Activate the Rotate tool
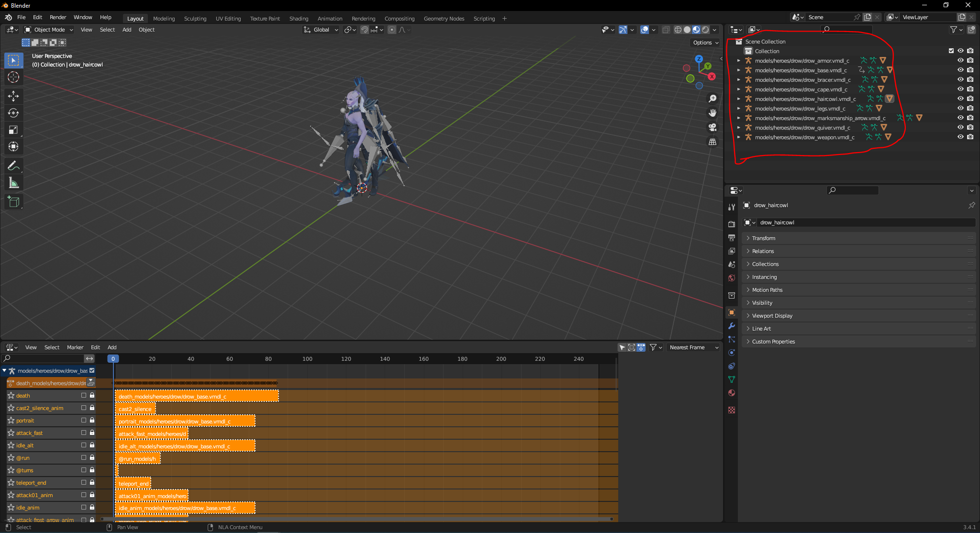Viewport: 980px width, 533px height. (x=13, y=113)
